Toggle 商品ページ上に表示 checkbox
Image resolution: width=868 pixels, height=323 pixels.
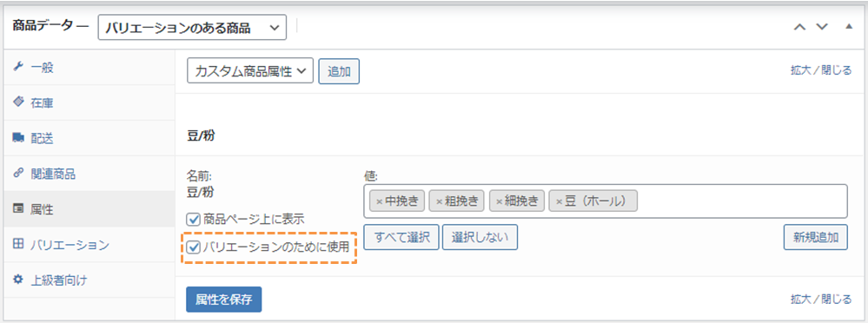coord(193,219)
